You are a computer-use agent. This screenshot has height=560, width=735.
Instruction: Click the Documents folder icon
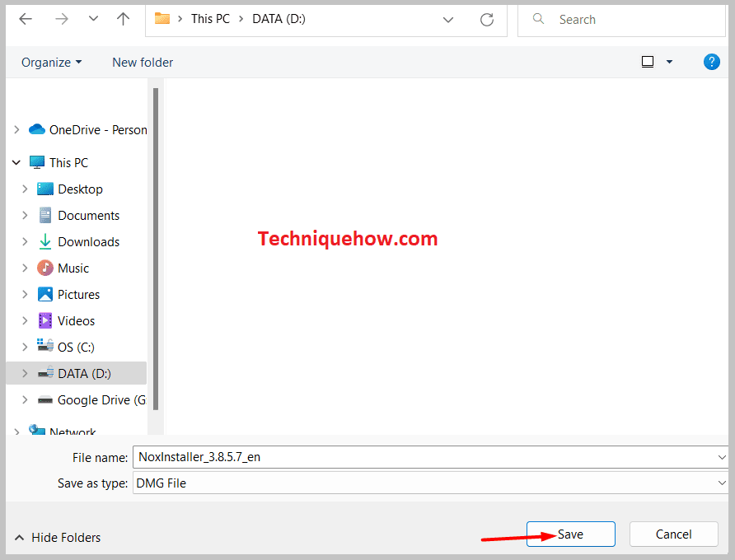coord(45,215)
